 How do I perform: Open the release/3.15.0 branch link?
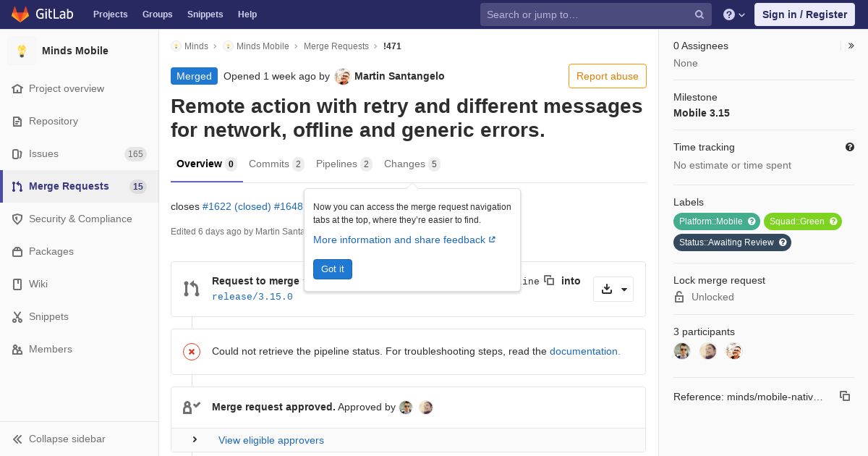(252, 297)
